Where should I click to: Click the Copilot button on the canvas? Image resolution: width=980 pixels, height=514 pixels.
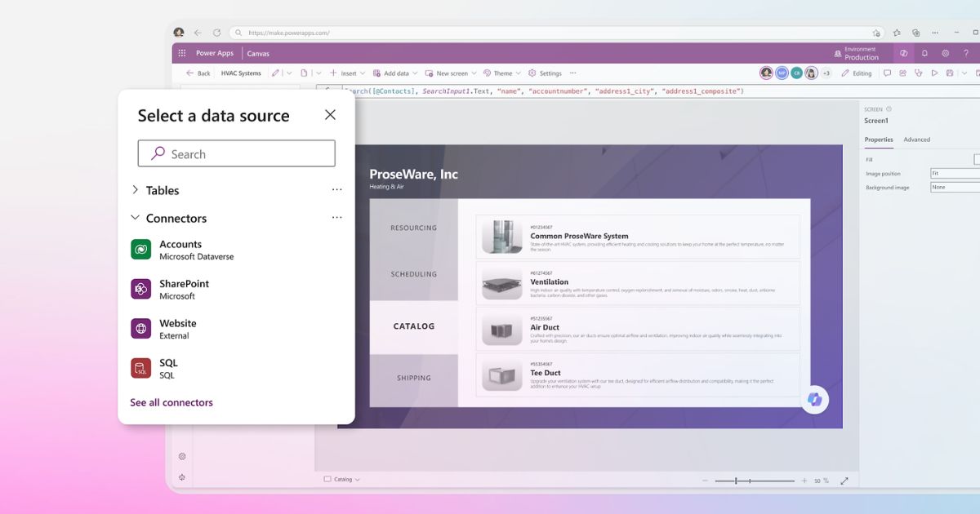point(814,399)
